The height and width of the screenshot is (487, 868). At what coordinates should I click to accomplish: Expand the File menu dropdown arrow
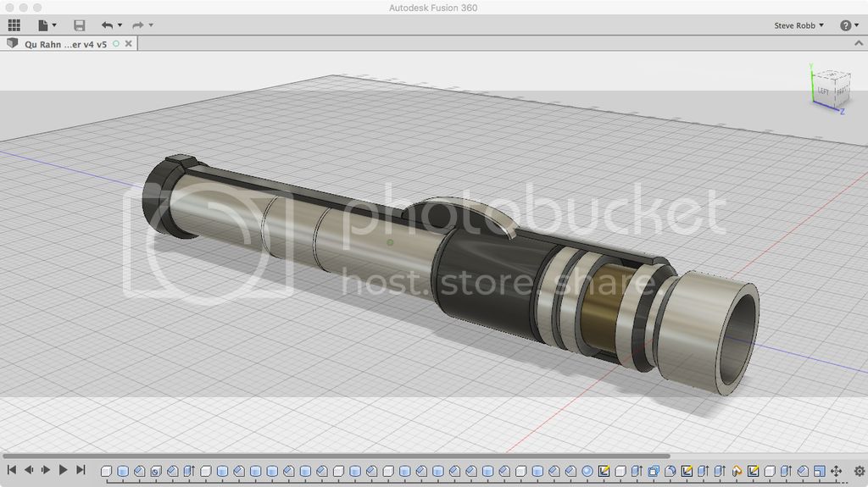(54, 25)
